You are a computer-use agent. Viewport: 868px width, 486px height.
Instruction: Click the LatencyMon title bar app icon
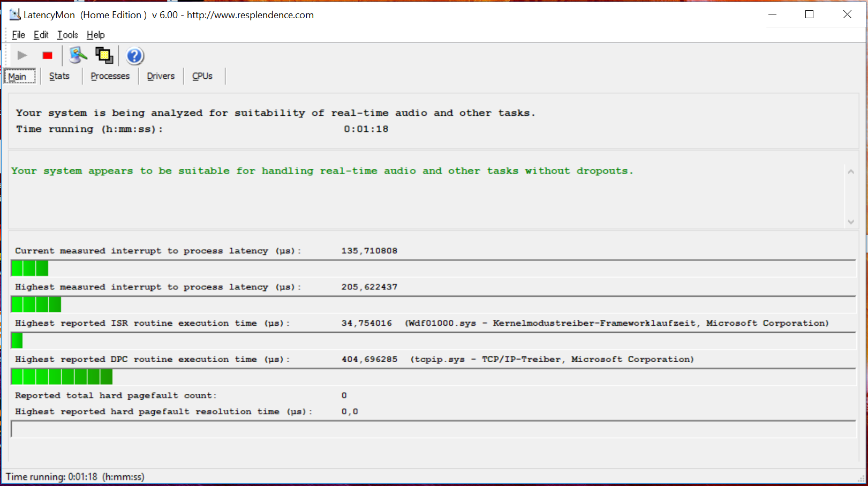tap(14, 14)
